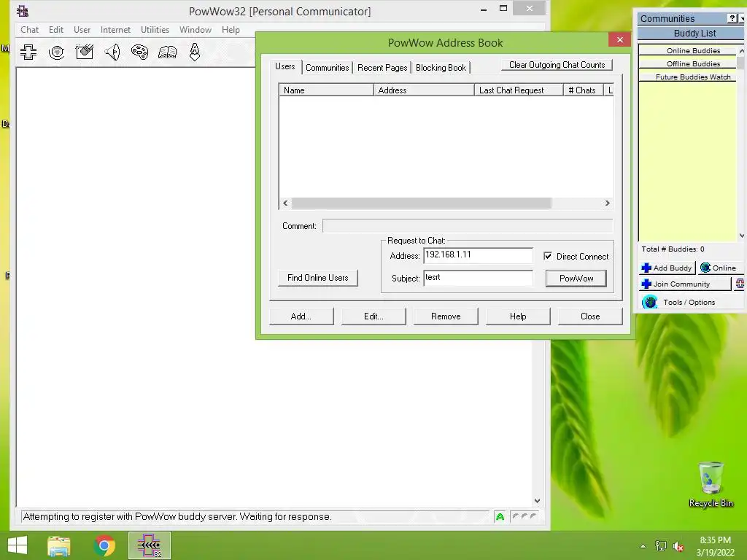Click the Online status button
Viewport: 747px width, 560px height.
720,268
